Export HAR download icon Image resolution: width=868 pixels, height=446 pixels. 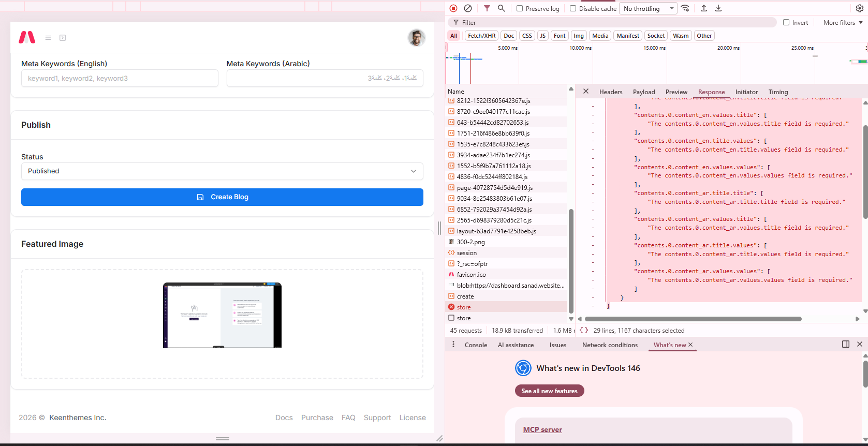coord(718,8)
